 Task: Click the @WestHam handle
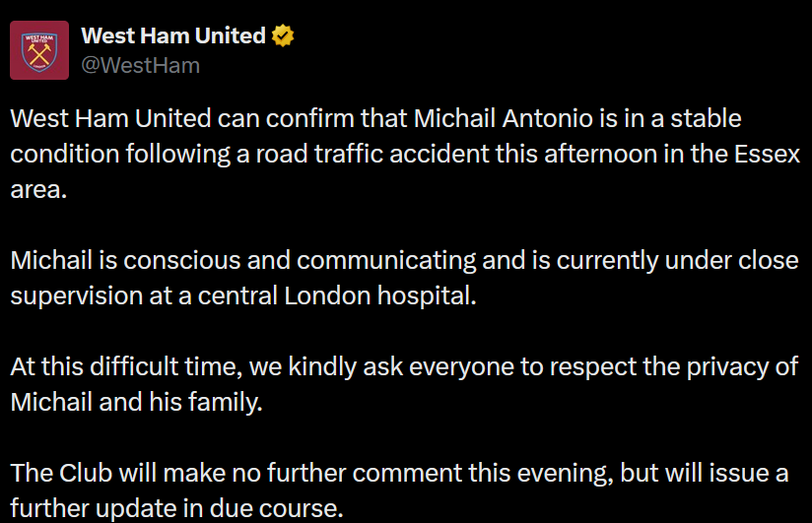[x=140, y=65]
